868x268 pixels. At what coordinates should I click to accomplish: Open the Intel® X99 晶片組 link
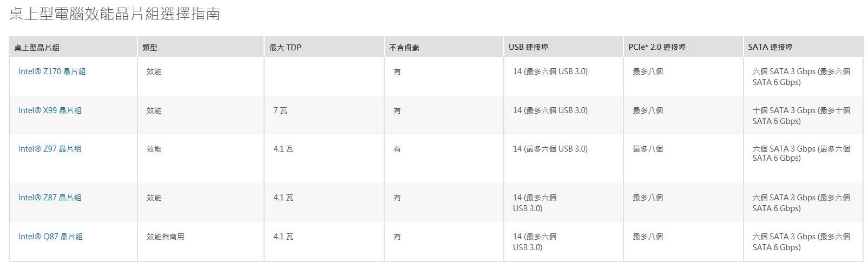point(50,110)
